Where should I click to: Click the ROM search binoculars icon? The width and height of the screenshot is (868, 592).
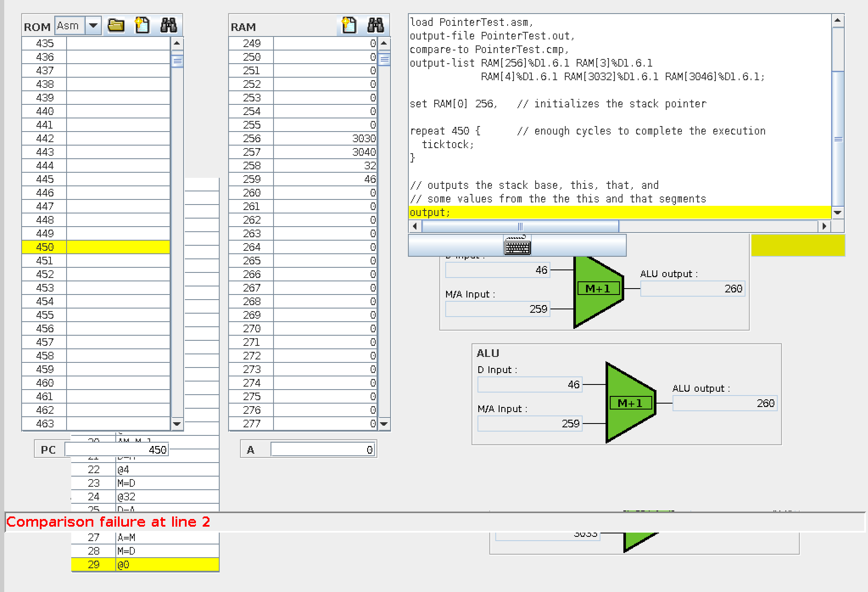(169, 25)
